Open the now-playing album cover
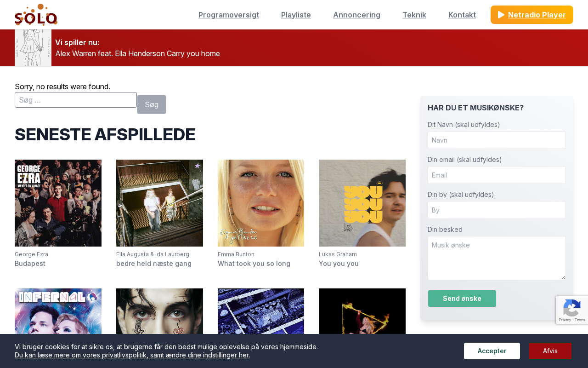Image resolution: width=588 pixels, height=368 pixels. (33, 48)
